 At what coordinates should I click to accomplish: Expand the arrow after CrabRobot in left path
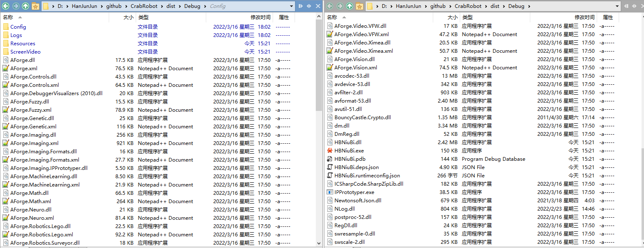[x=162, y=6]
